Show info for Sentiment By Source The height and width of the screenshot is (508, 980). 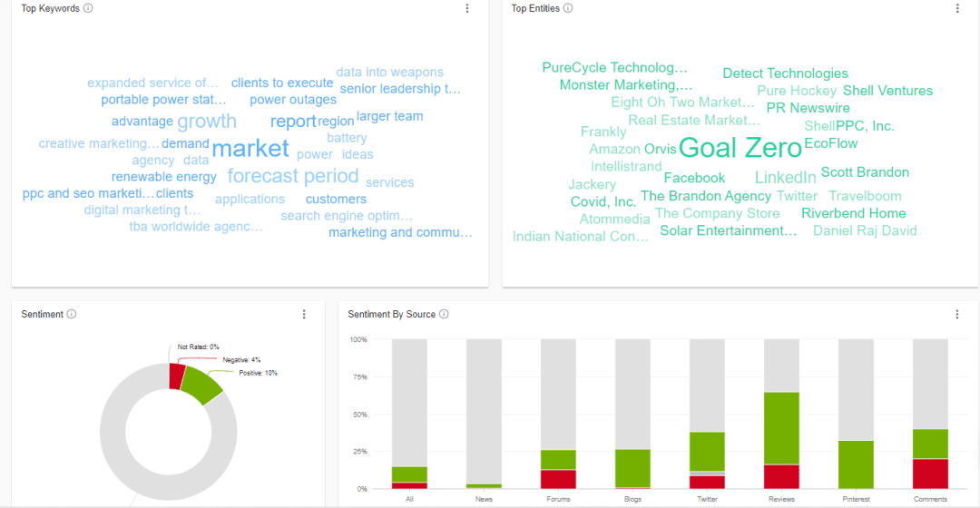(x=444, y=314)
